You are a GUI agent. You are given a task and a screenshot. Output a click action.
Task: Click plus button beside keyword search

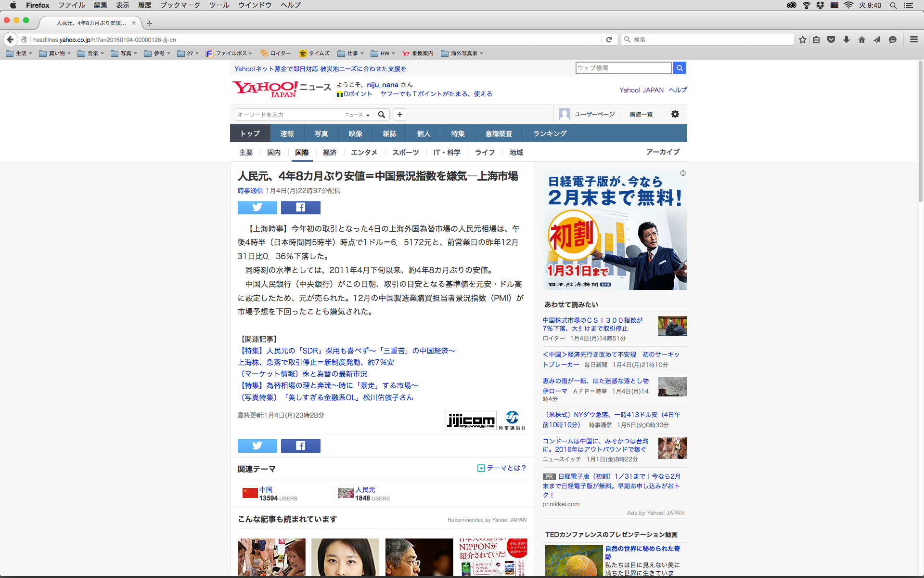coord(399,115)
